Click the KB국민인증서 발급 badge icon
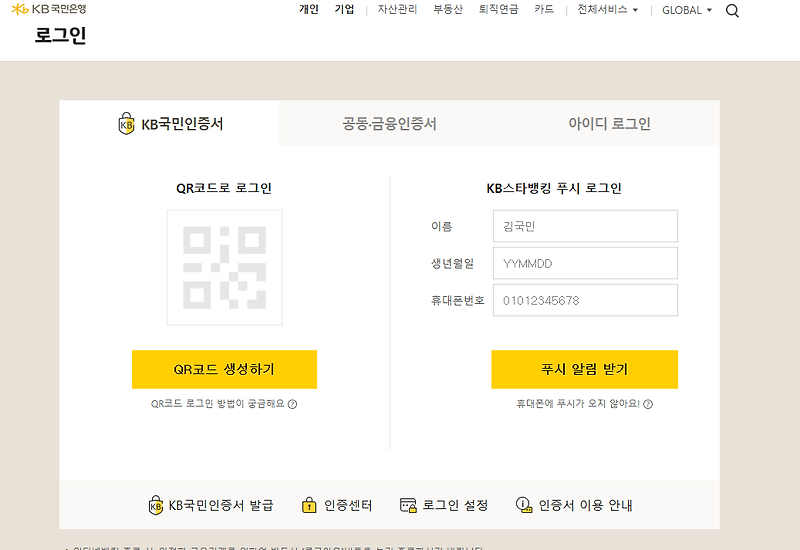 pyautogui.click(x=156, y=505)
